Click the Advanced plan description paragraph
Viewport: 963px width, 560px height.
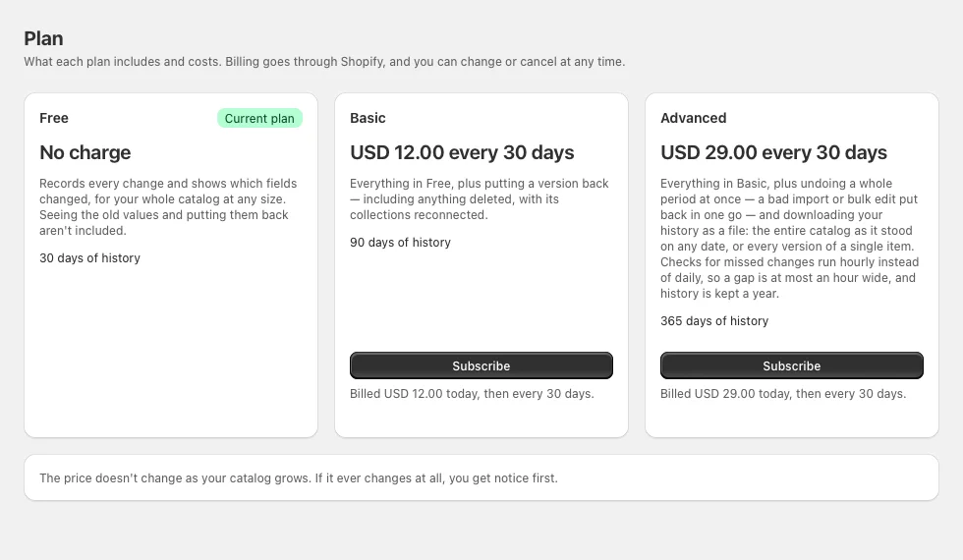790,238
